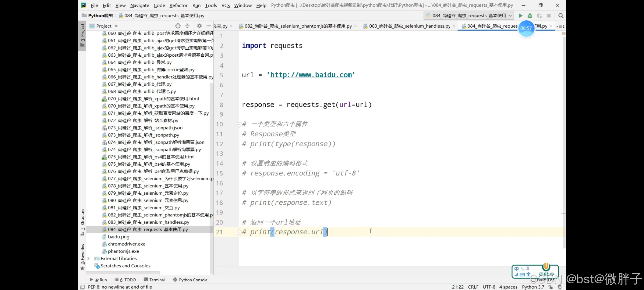The width and height of the screenshot is (644, 290).
Task: Expand the External Libraries node
Action: [x=88, y=258]
